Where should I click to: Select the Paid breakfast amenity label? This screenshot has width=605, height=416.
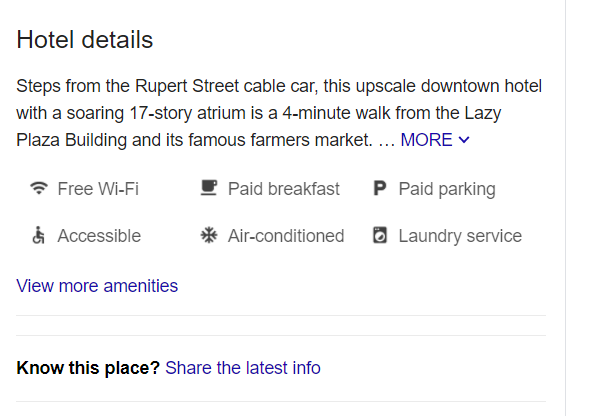click(284, 189)
